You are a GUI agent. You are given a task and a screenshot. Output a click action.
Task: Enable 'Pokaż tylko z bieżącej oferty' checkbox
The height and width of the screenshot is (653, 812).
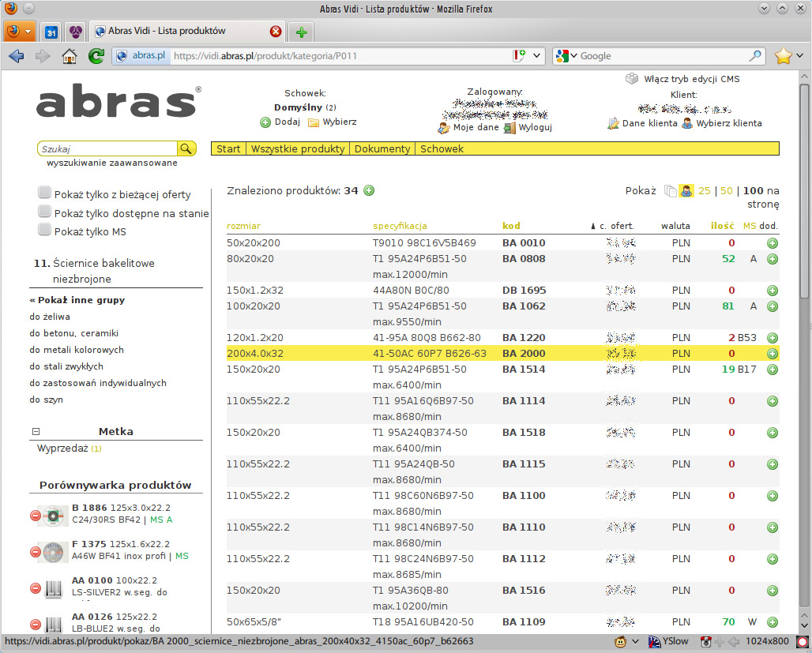45,193
